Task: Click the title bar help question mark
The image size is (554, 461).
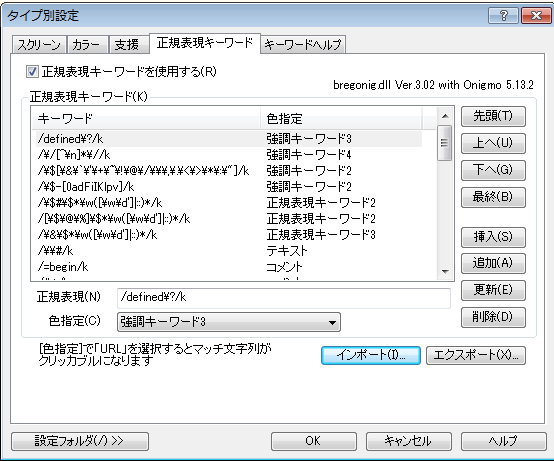Action: [503, 16]
